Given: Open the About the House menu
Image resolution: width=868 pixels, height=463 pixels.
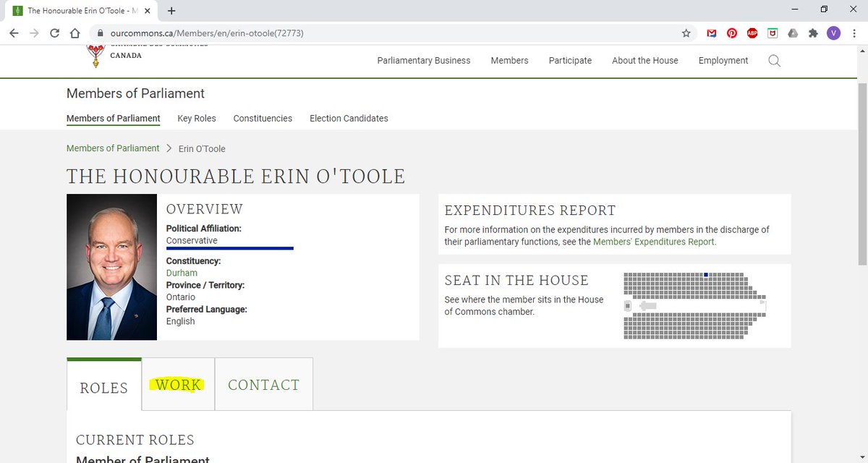Looking at the screenshot, I should tap(645, 61).
